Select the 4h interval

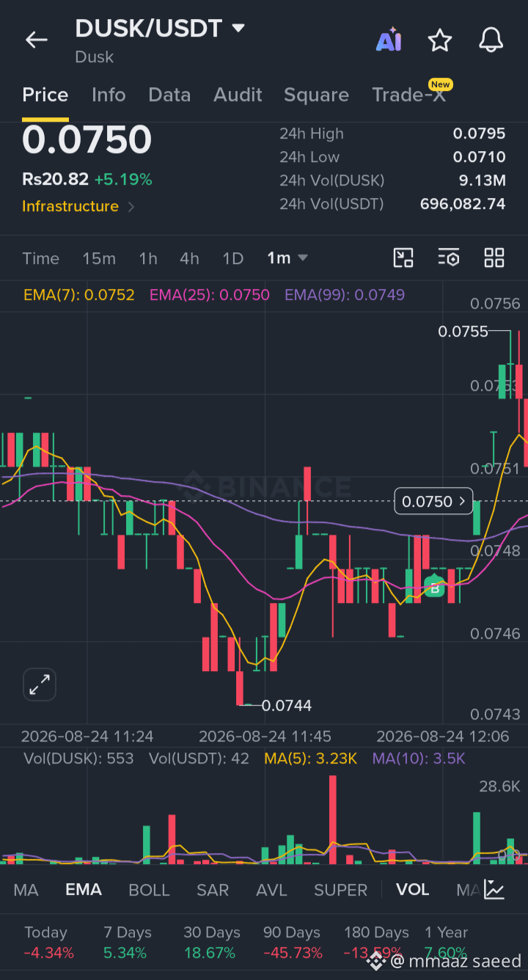click(189, 258)
